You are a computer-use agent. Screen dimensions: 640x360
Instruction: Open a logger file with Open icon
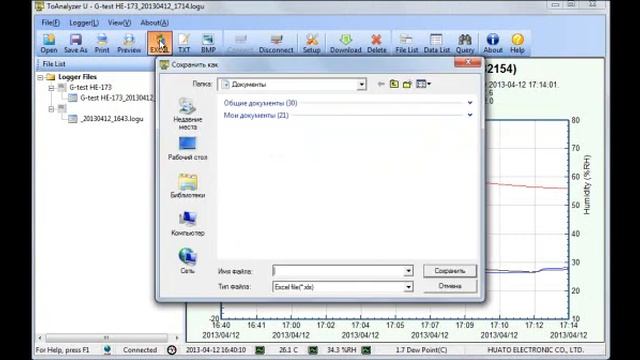pyautogui.click(x=49, y=43)
